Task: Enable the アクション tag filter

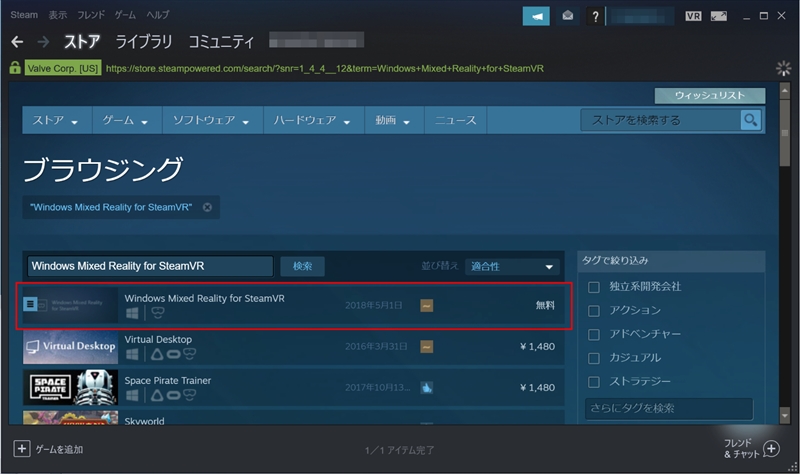Action: pos(594,310)
